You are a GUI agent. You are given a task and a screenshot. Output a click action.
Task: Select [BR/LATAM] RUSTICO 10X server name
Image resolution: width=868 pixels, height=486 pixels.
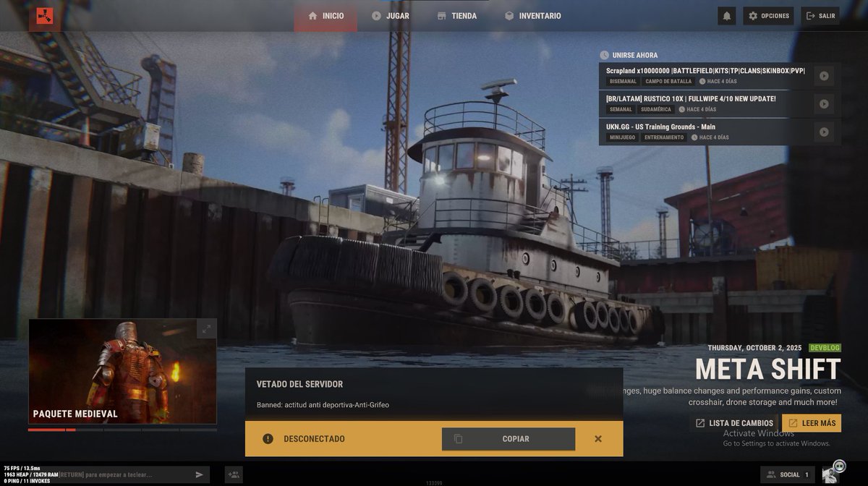click(x=691, y=99)
